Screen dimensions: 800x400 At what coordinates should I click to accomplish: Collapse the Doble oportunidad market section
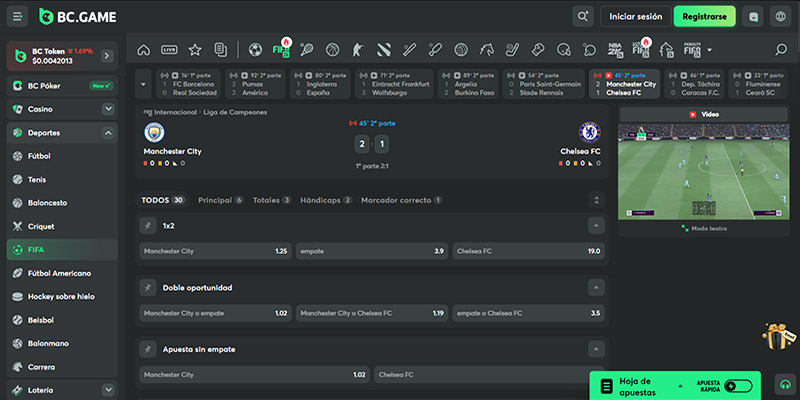pos(596,288)
